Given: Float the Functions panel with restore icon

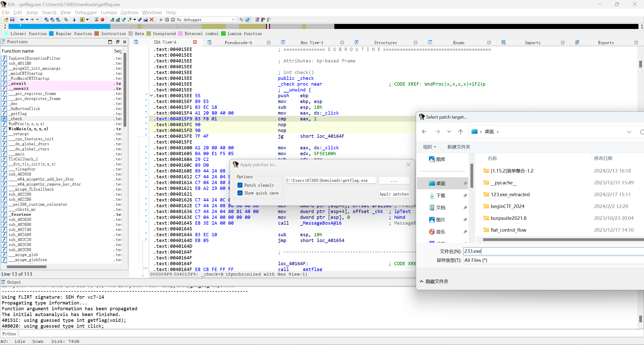Looking at the screenshot, I should click(117, 42).
